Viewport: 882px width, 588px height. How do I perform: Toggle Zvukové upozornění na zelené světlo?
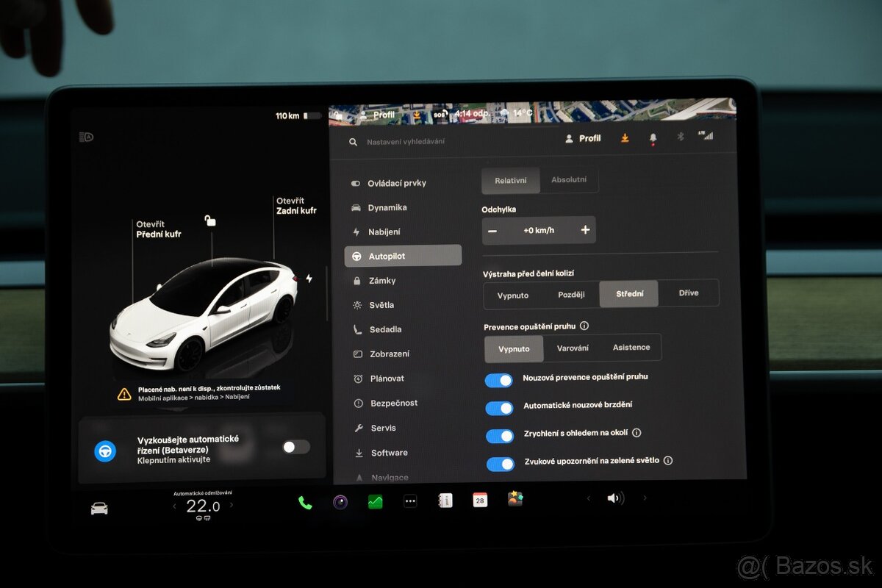pyautogui.click(x=501, y=464)
